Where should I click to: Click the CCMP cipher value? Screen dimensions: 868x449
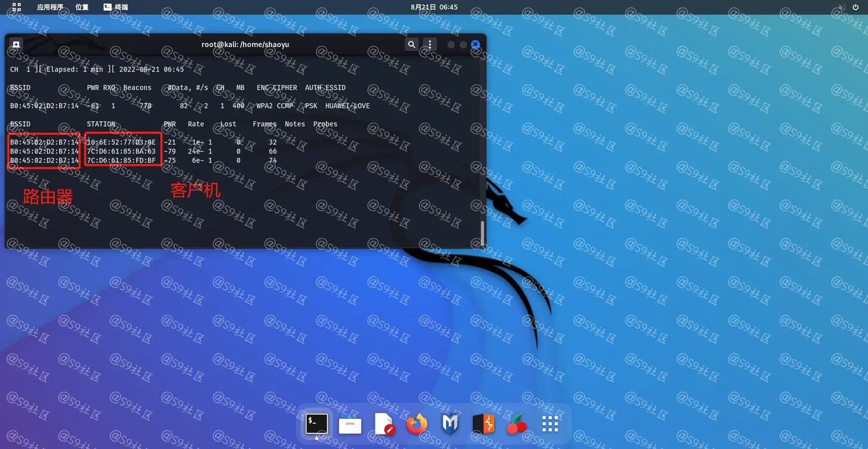[285, 106]
